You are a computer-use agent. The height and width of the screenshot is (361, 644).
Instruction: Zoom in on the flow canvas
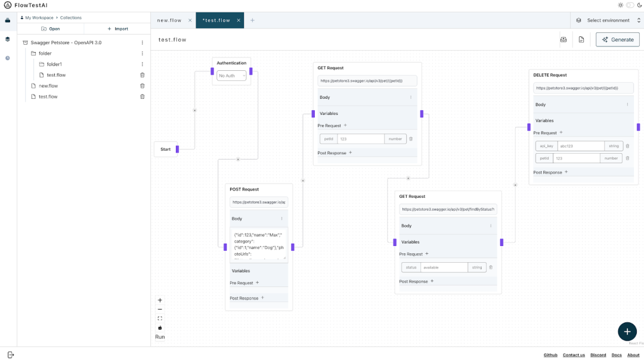click(x=160, y=300)
